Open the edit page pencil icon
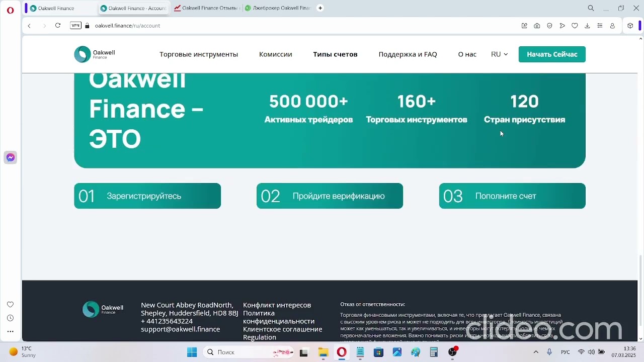 click(524, 26)
